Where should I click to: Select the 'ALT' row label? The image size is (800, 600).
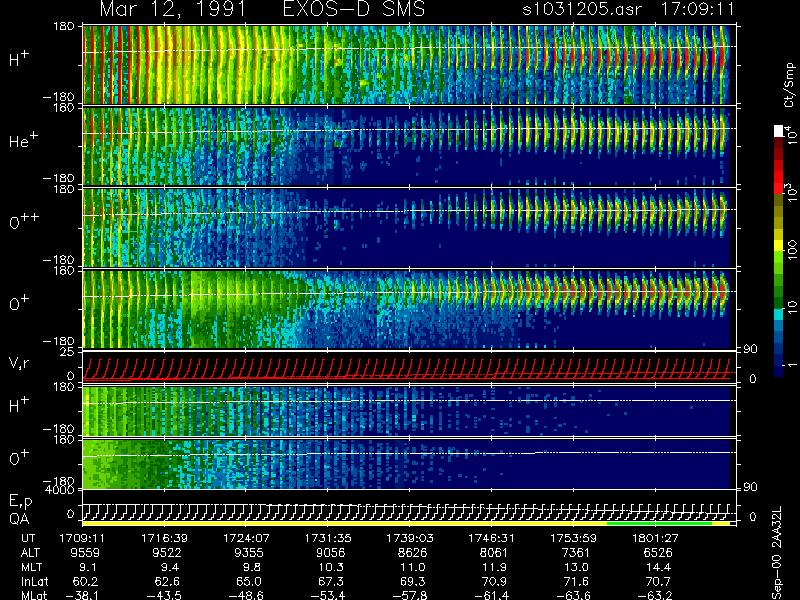click(x=30, y=553)
